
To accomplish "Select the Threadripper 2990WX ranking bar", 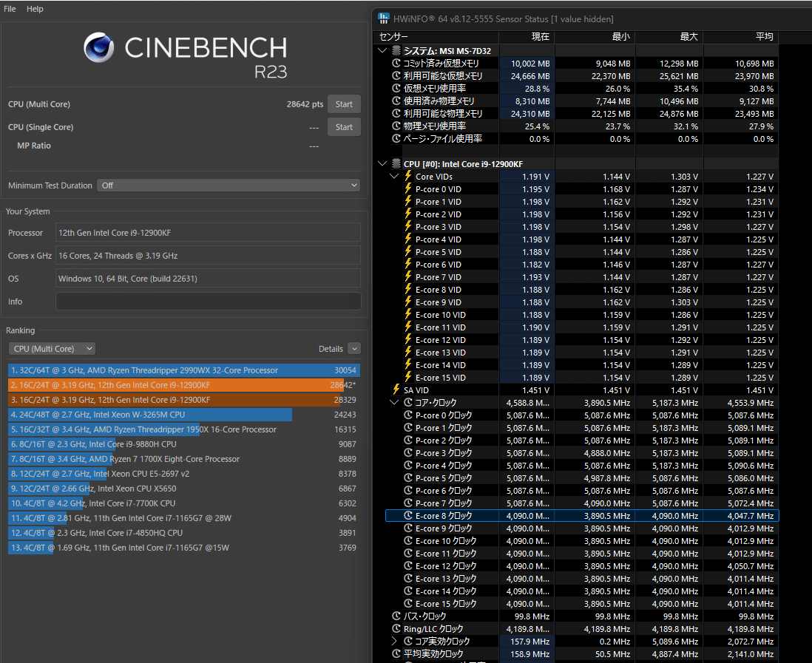I will point(184,370).
